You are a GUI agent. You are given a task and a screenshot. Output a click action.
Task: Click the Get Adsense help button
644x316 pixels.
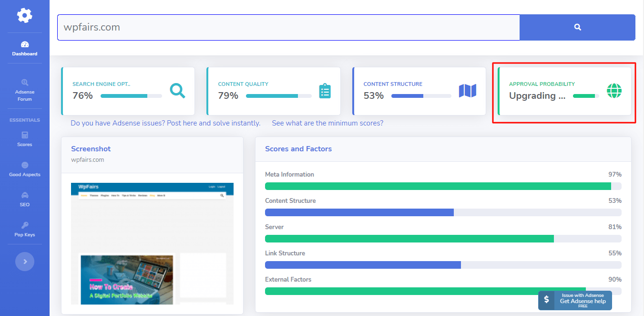point(575,301)
